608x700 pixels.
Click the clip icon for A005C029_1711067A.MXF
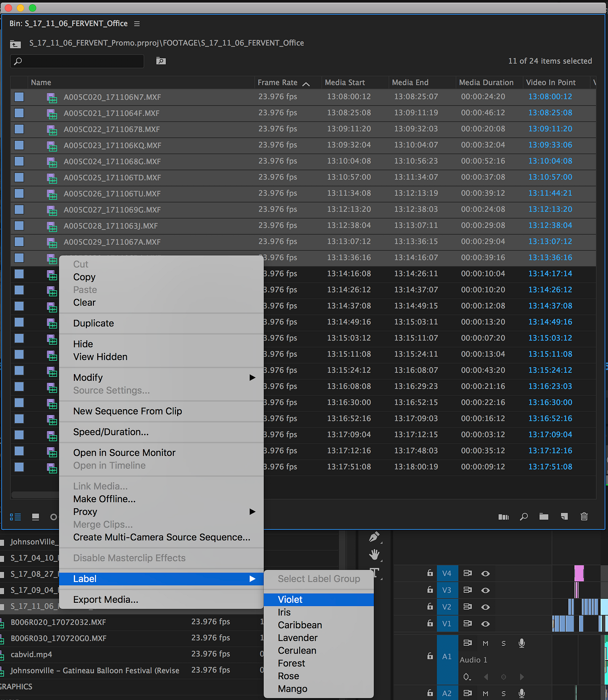click(x=52, y=243)
